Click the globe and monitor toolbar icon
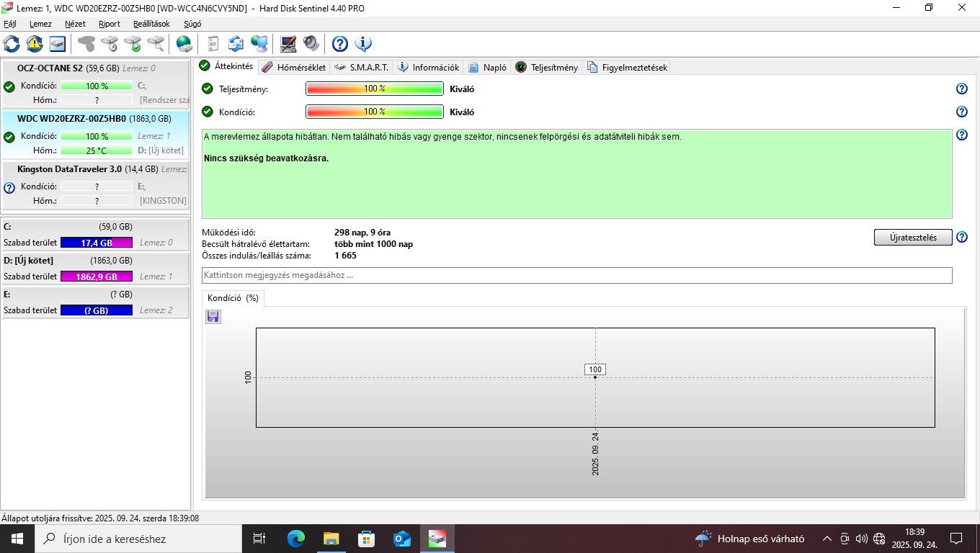The height and width of the screenshot is (553, 980). coord(259,44)
